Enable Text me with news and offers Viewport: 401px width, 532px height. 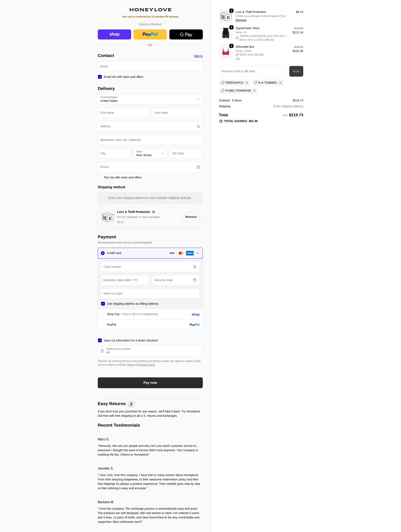click(100, 177)
